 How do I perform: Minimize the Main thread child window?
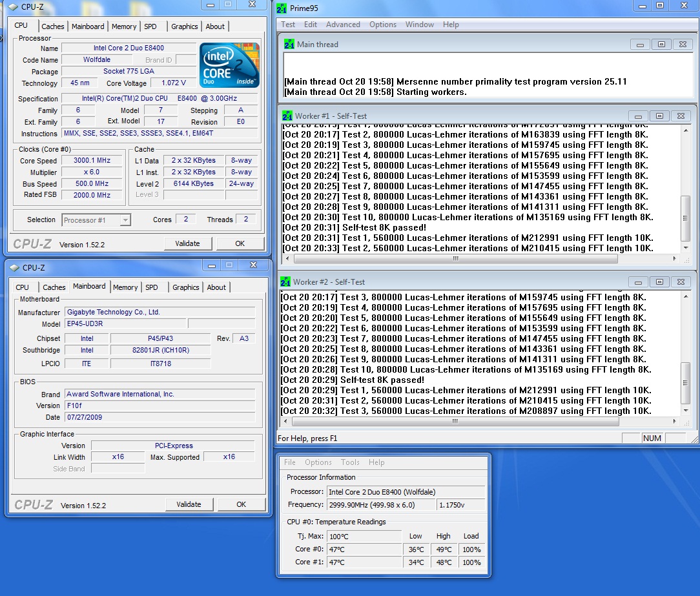click(x=640, y=44)
